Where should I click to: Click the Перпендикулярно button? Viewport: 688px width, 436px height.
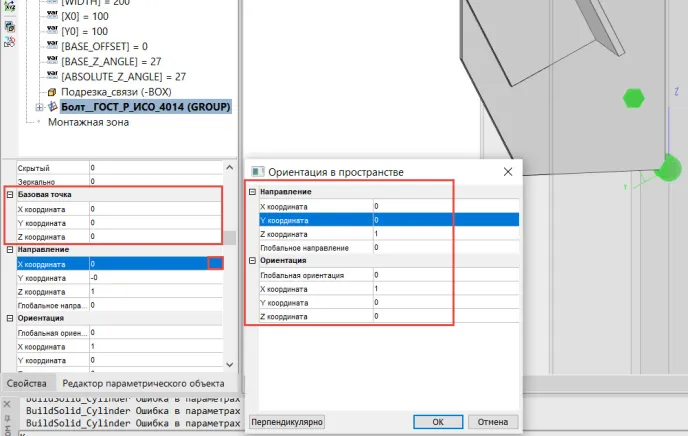(287, 422)
